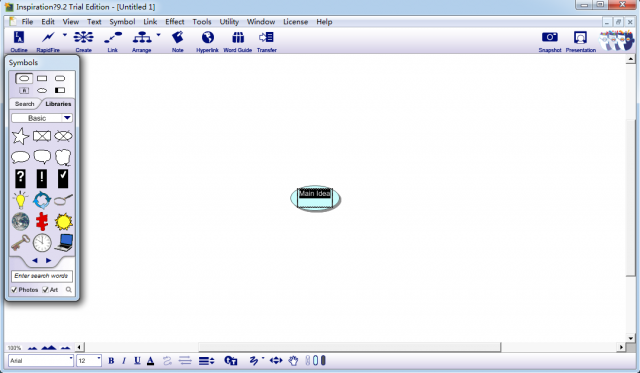Toggle underline text formatting
640x373 pixels.
tap(138, 361)
